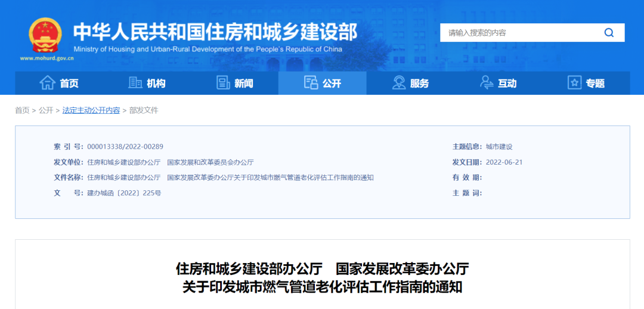
Task: Click the star icon beside 专题
Action: pos(574,82)
